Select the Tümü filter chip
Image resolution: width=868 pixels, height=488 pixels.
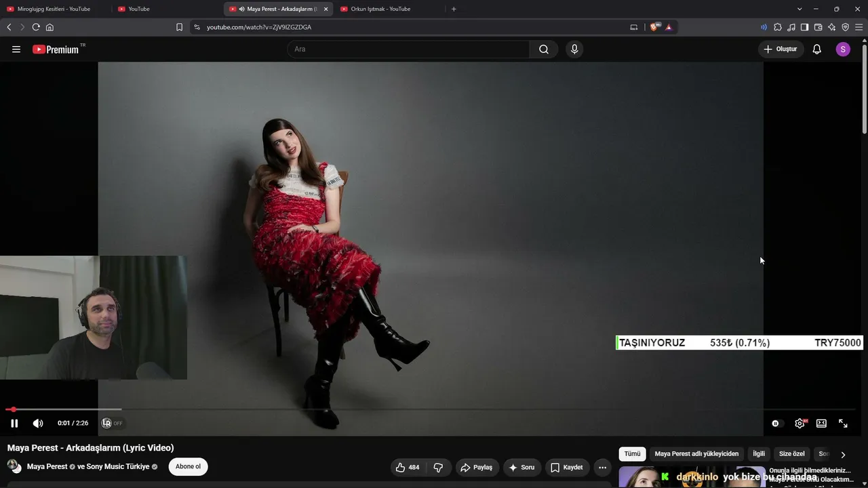(x=632, y=454)
